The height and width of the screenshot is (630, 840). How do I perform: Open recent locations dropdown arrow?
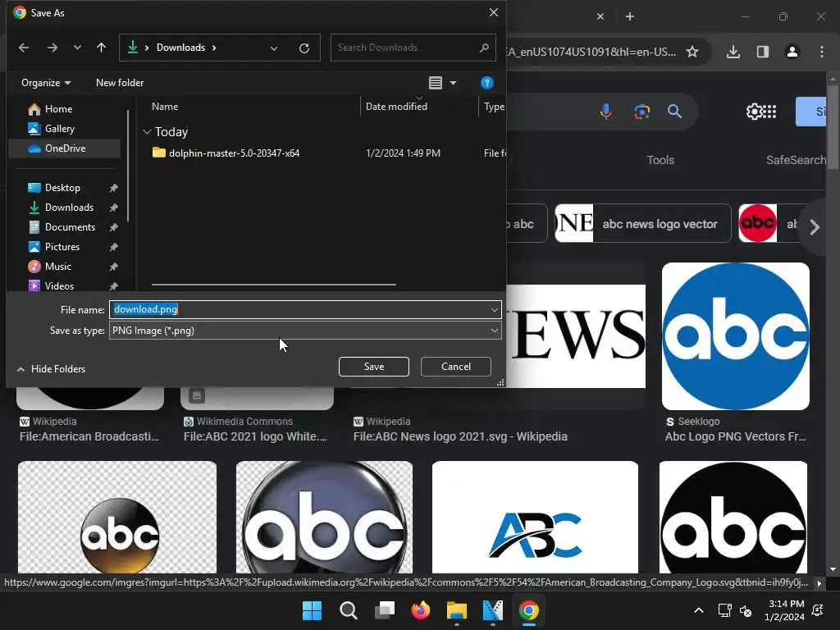[77, 48]
